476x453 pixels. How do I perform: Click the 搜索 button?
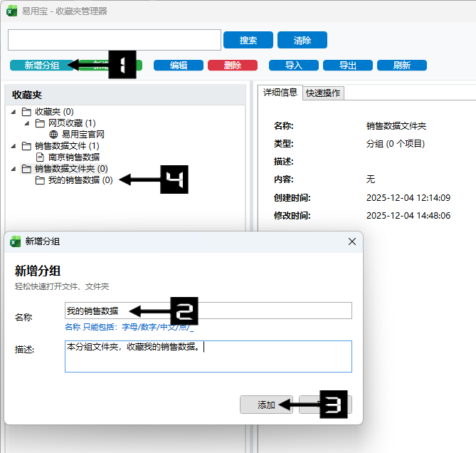click(248, 40)
